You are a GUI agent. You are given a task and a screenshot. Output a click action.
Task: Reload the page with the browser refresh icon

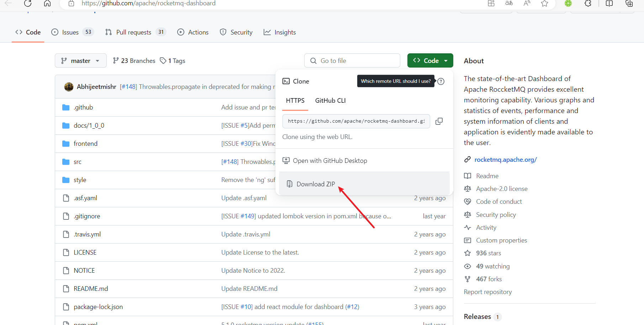click(x=28, y=3)
